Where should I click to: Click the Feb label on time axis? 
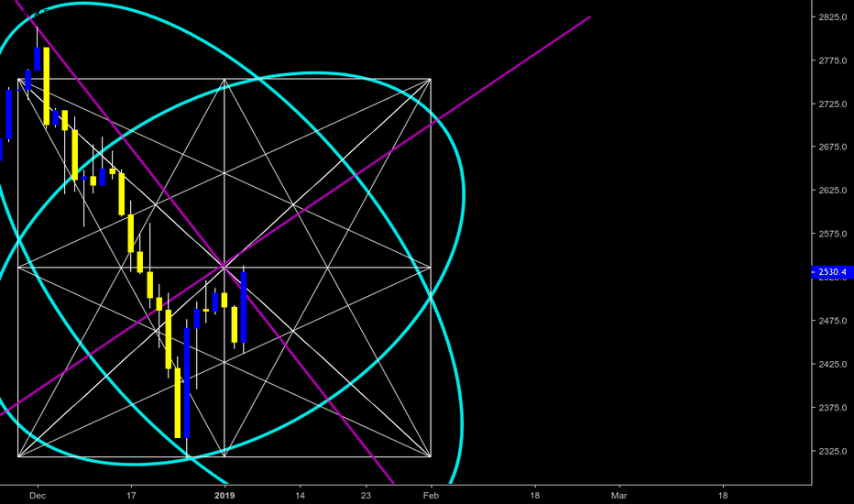tap(432, 496)
